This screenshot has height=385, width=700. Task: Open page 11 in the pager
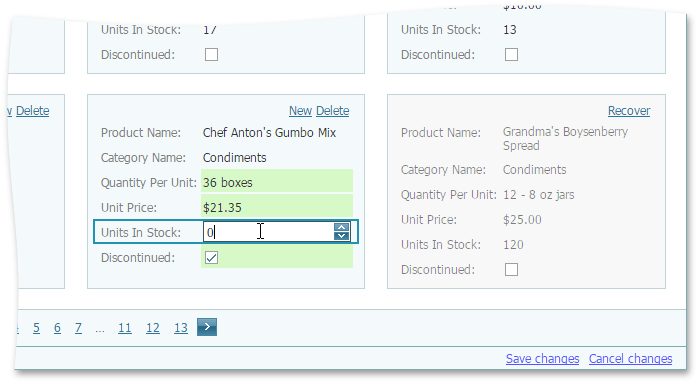pos(125,328)
